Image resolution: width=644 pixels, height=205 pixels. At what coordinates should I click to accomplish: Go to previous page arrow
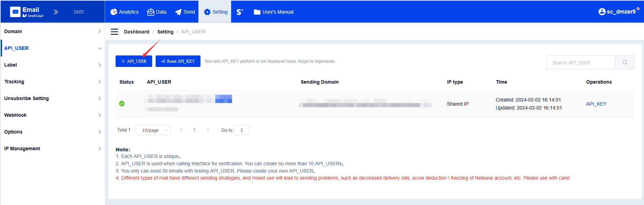pyautogui.click(x=181, y=130)
